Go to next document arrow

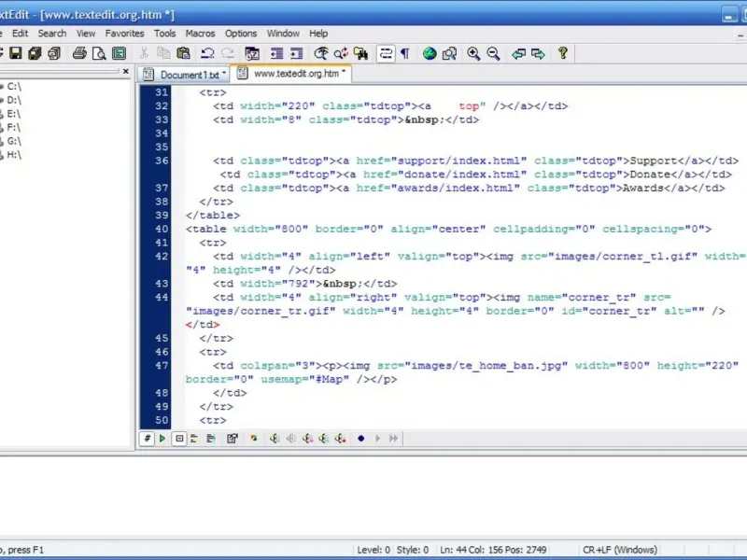click(x=539, y=53)
